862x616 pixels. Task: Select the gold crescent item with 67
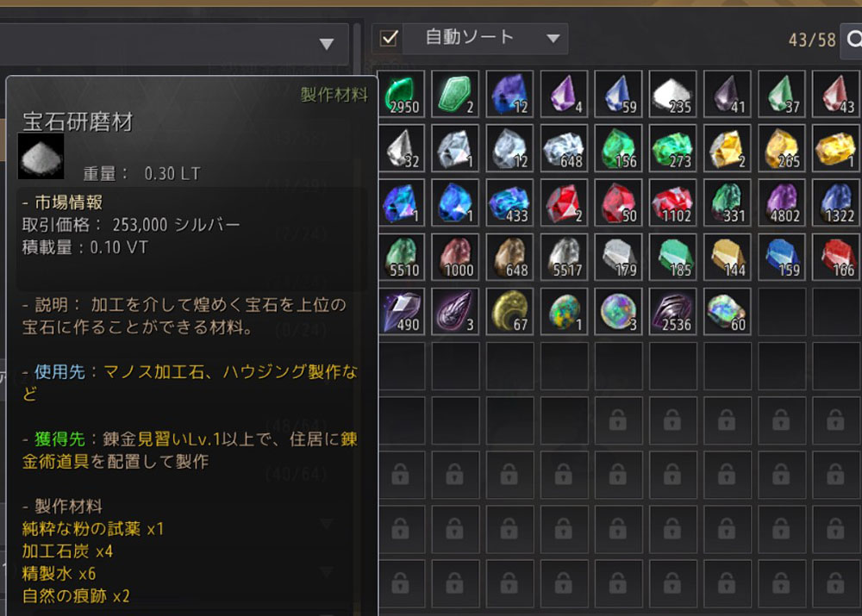coord(509,312)
